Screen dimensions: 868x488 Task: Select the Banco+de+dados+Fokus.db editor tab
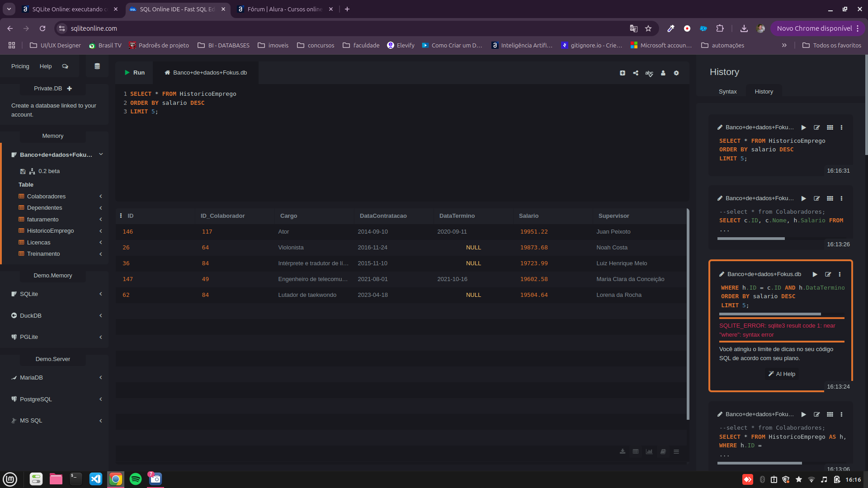(x=206, y=73)
